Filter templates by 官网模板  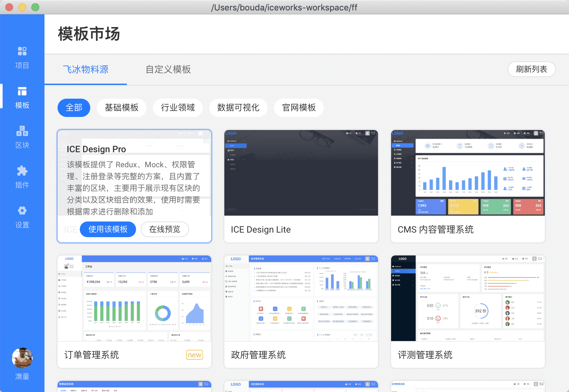[299, 107]
